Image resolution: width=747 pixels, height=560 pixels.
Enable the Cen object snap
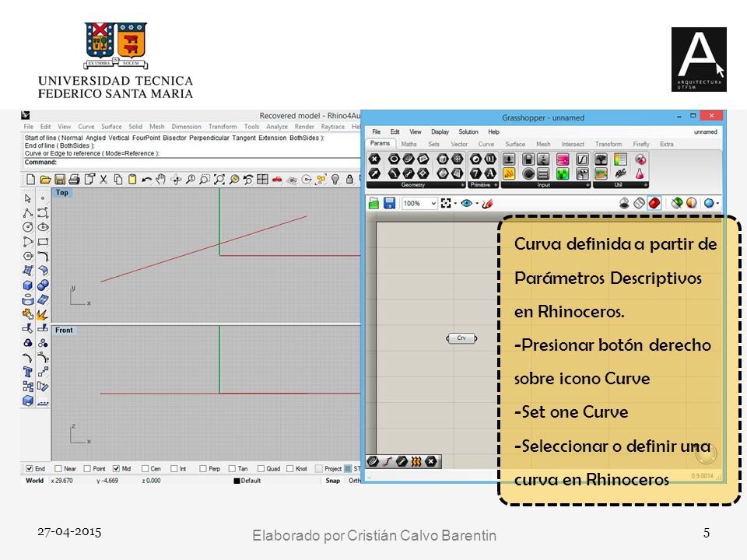click(146, 468)
